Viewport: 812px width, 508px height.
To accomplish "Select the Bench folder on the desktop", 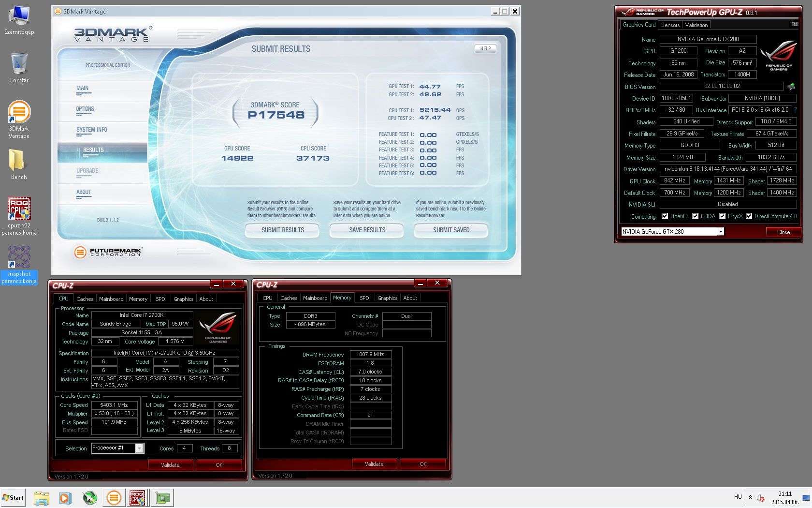I will point(19,164).
